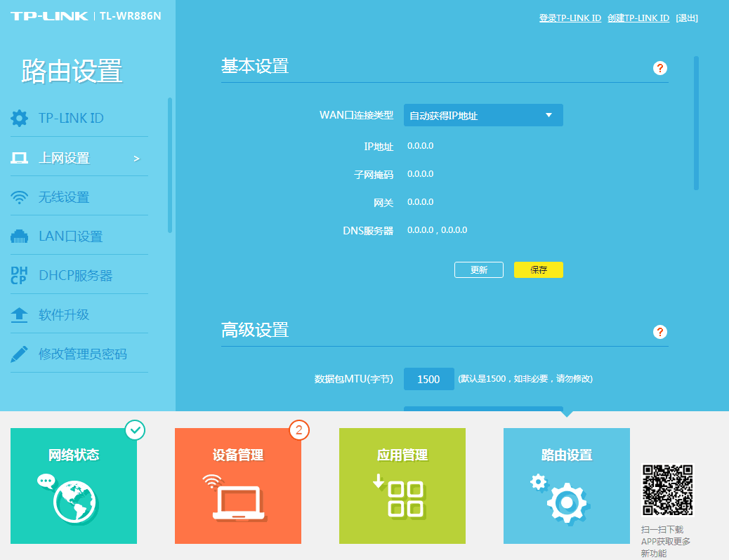Screen dimensions: 729x560
Task: Open the 设备管理 tile
Action: click(238, 486)
